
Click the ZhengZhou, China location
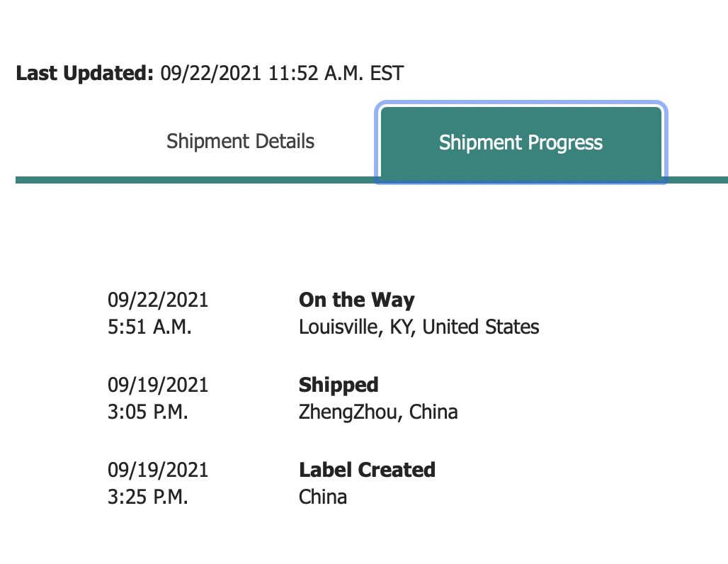378,412
